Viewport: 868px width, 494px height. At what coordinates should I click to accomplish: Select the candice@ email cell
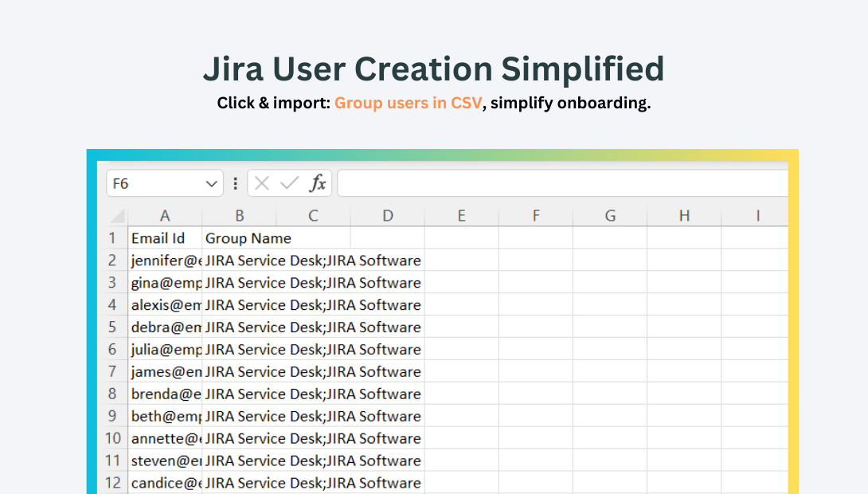pos(165,482)
